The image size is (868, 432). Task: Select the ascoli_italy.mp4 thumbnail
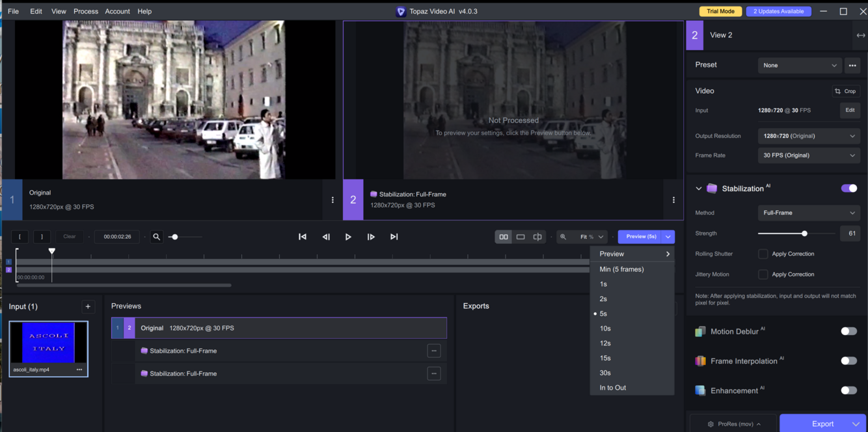pos(49,344)
